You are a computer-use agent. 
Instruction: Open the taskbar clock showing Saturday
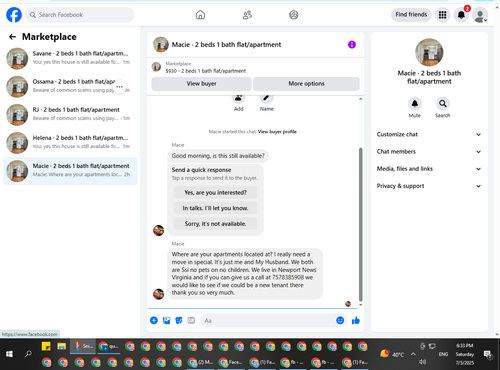coord(465,354)
